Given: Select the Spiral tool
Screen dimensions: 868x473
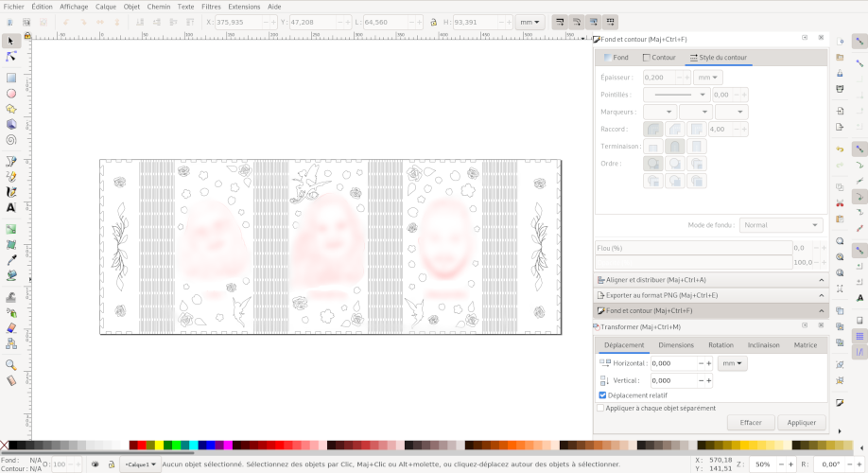Looking at the screenshot, I should 11,139.
